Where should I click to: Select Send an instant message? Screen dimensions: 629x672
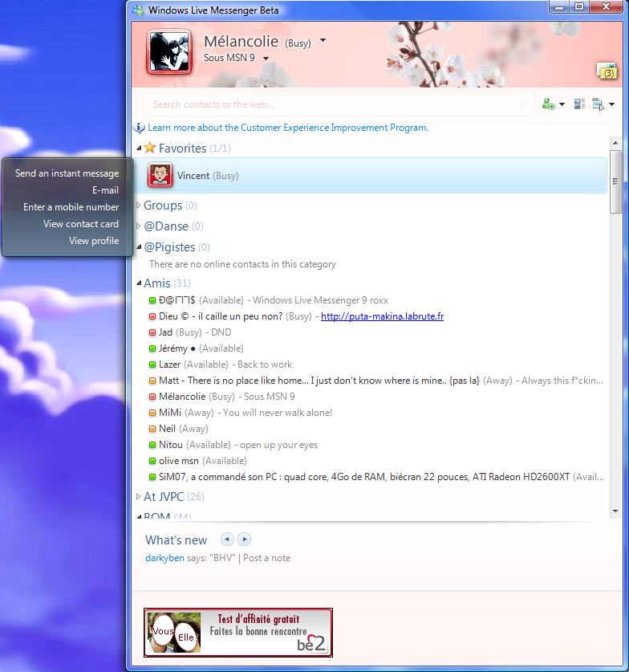coord(67,173)
